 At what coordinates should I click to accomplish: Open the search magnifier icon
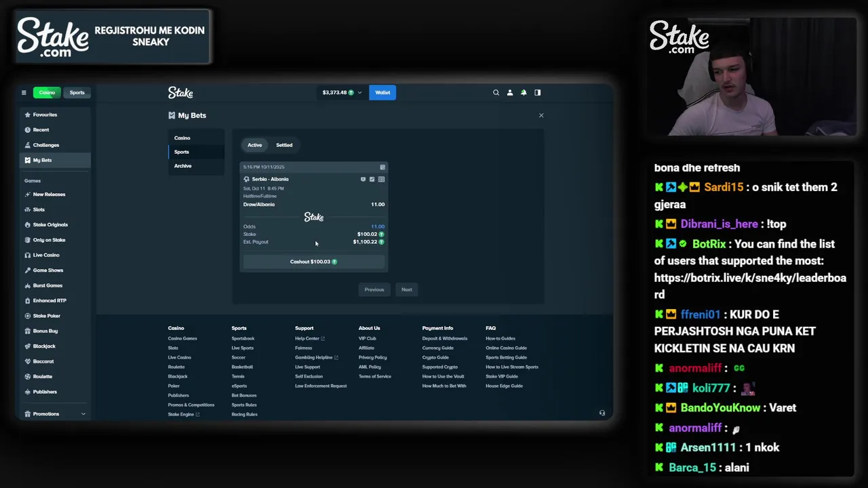[x=496, y=92]
